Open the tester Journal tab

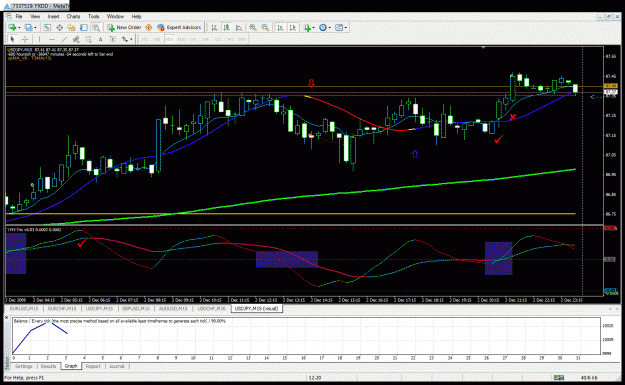[116, 366]
